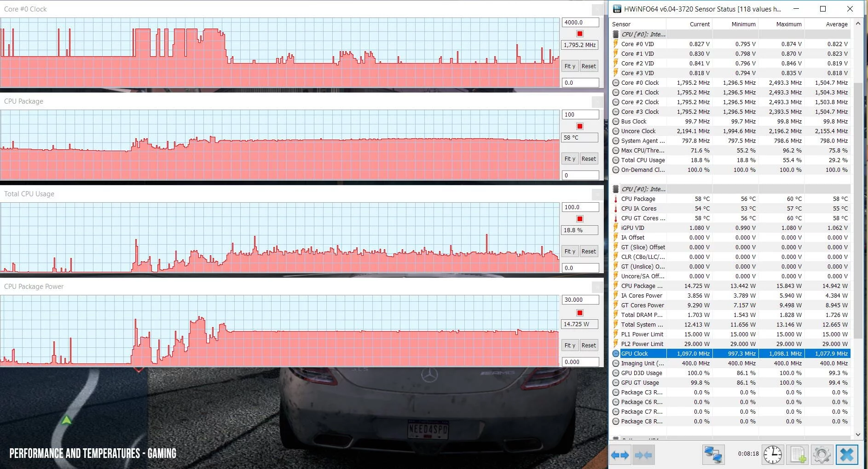Click the icon beside Imaging Unit row
The height and width of the screenshot is (469, 868).
(x=616, y=363)
